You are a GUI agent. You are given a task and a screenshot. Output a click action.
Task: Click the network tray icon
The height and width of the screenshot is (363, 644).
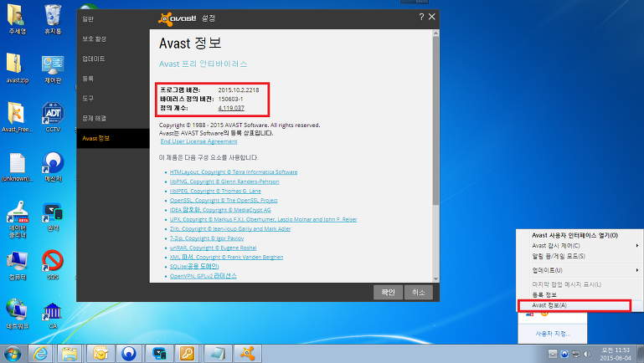click(x=576, y=354)
